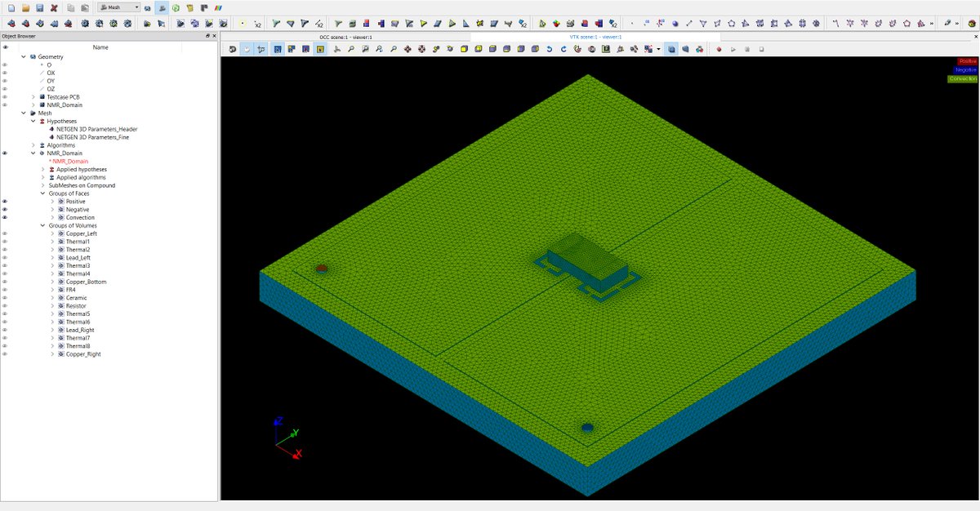
Task: Select the Fit All magnifier icon
Action: click(x=350, y=50)
